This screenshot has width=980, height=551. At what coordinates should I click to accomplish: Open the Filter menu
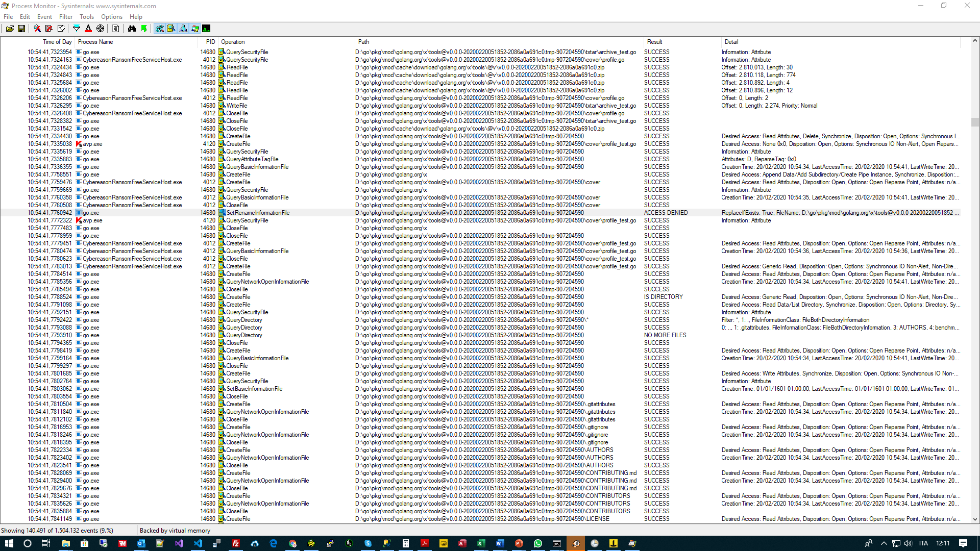click(66, 17)
